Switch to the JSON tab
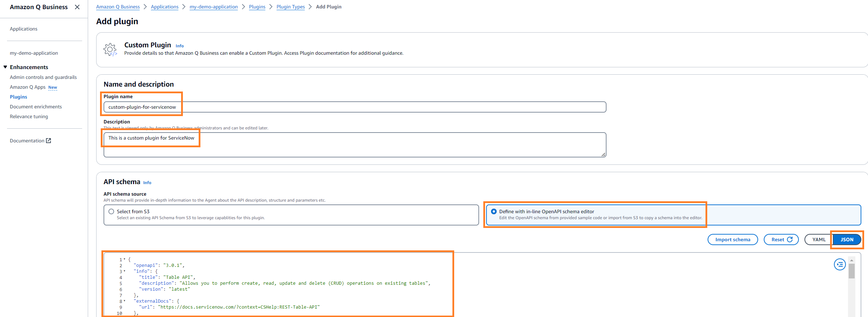 (847, 239)
